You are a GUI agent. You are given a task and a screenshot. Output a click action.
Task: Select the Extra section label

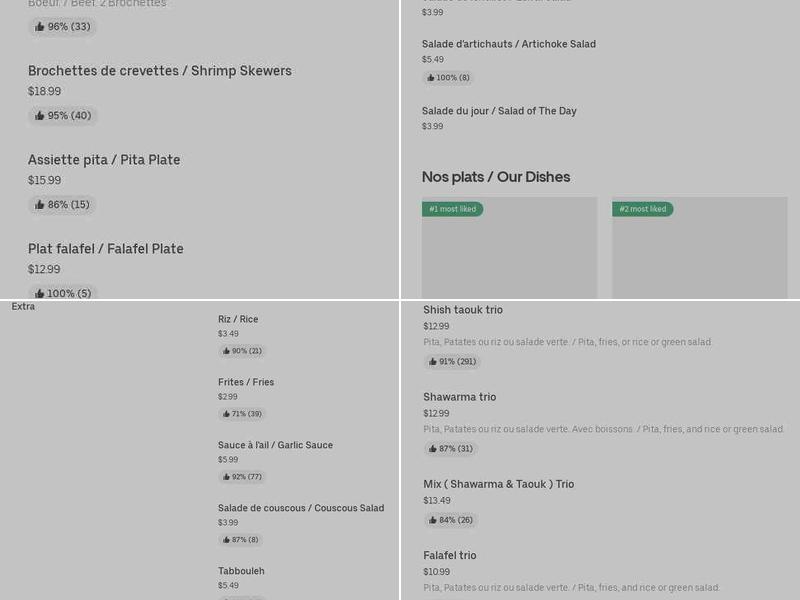(23, 307)
